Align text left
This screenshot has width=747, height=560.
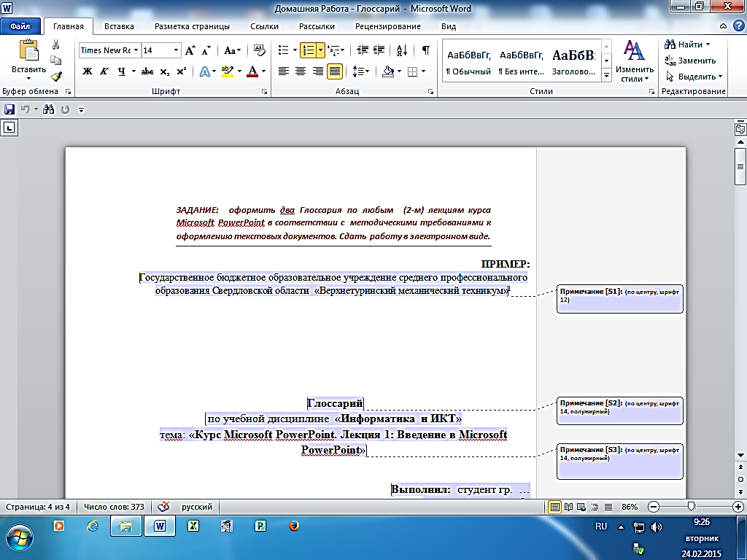pos(284,71)
